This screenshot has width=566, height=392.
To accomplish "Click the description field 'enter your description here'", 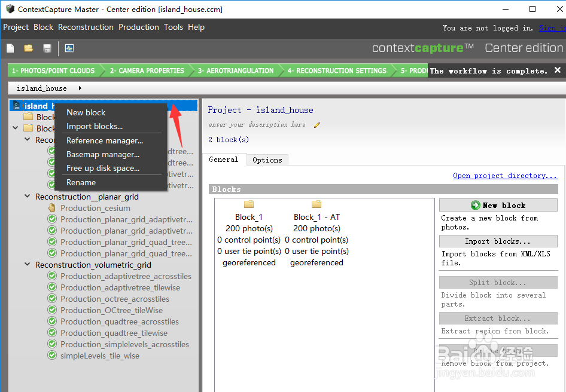I will point(257,125).
